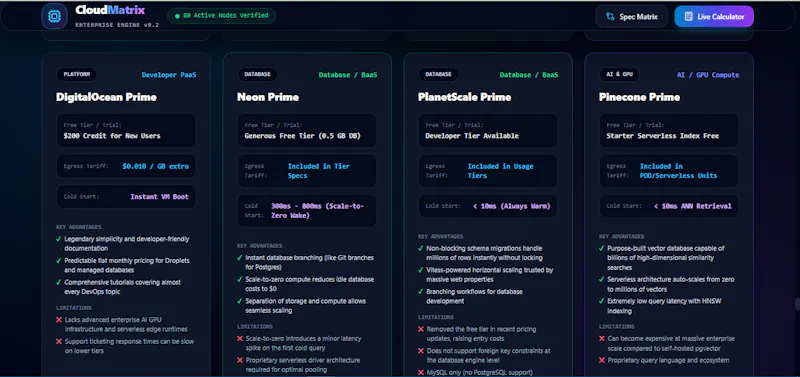Click the checkmark beside Separation of storage and compute

(240, 301)
